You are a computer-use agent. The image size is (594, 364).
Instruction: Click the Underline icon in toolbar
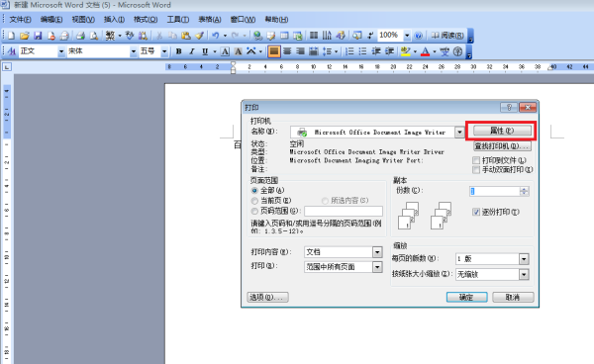(205, 51)
